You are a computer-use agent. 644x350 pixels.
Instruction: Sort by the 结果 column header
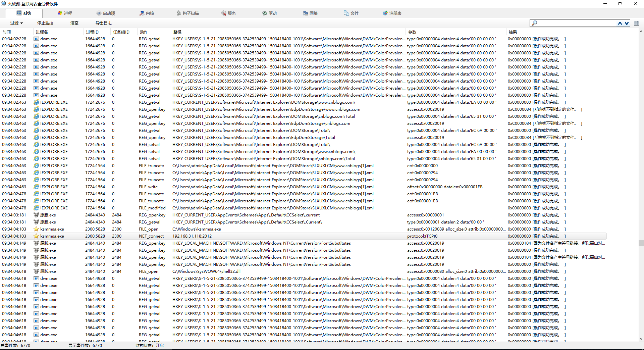[557, 32]
